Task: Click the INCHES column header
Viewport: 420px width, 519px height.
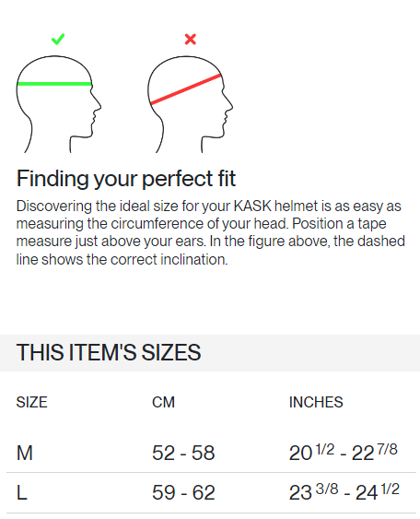Action: 316,402
